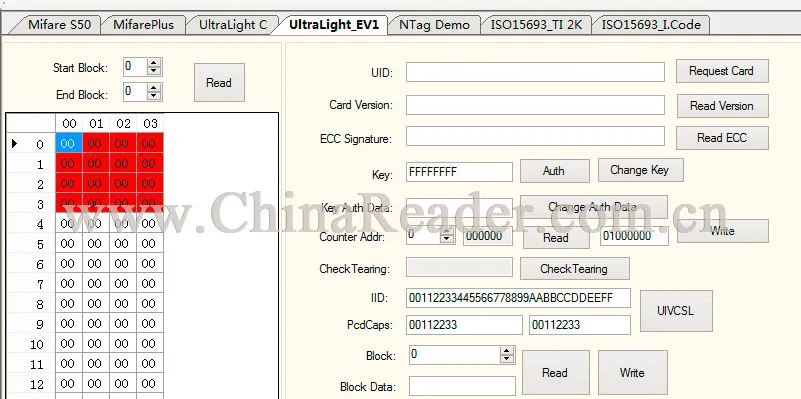This screenshot has height=399, width=801.
Task: Click the Read ECC button
Action: 722,138
